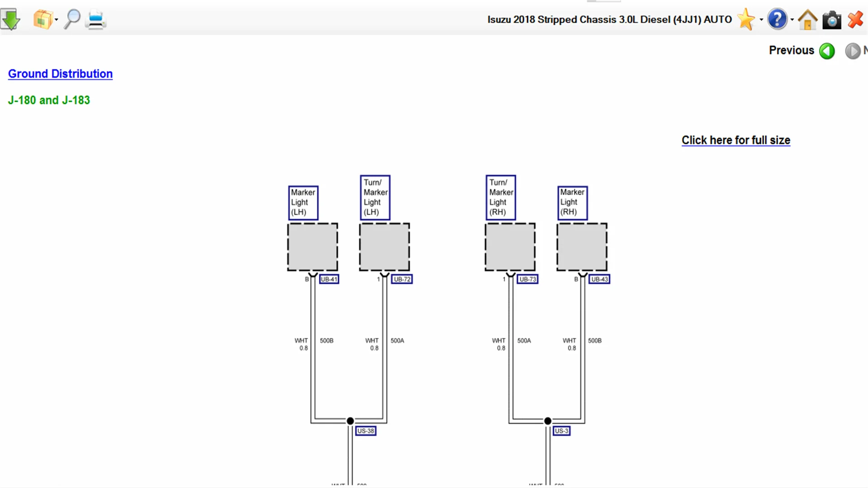Open connector UB-43 label
Viewport: 868px width, 488px height.
599,279
